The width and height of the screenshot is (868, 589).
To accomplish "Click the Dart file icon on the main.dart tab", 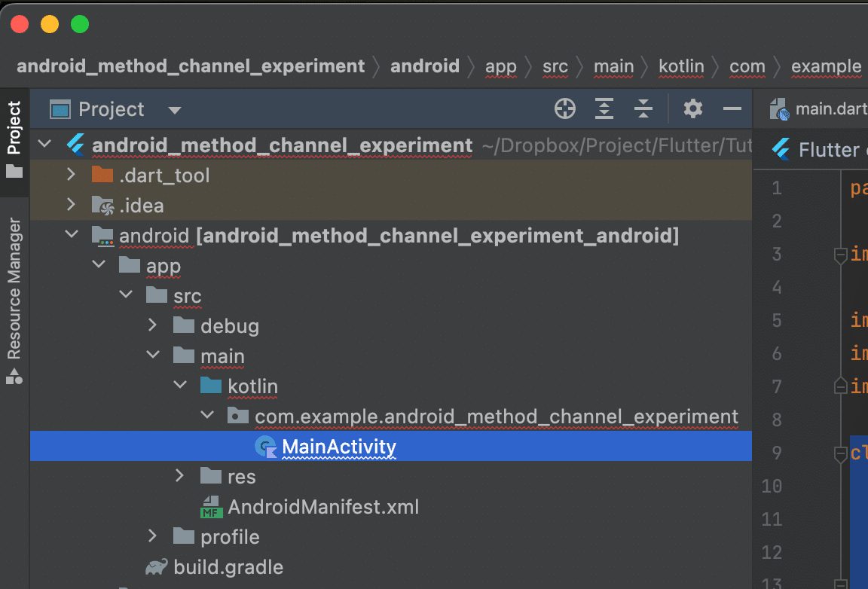I will pos(780,108).
